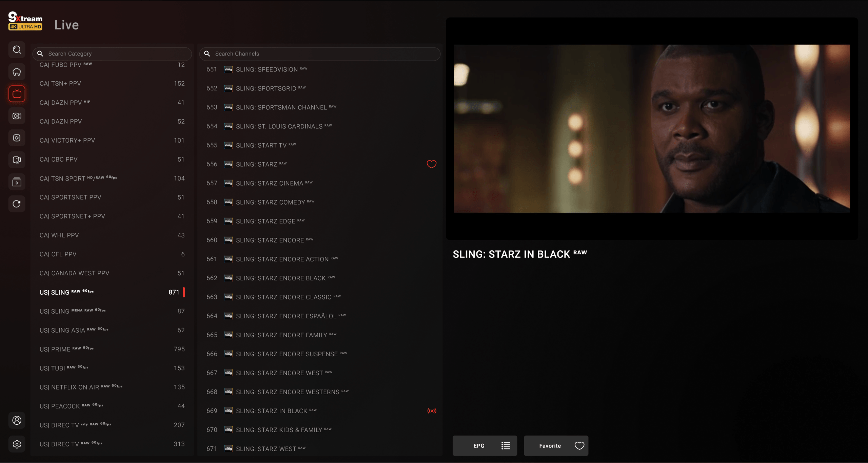
Task: Open the settings gear icon
Action: click(17, 444)
